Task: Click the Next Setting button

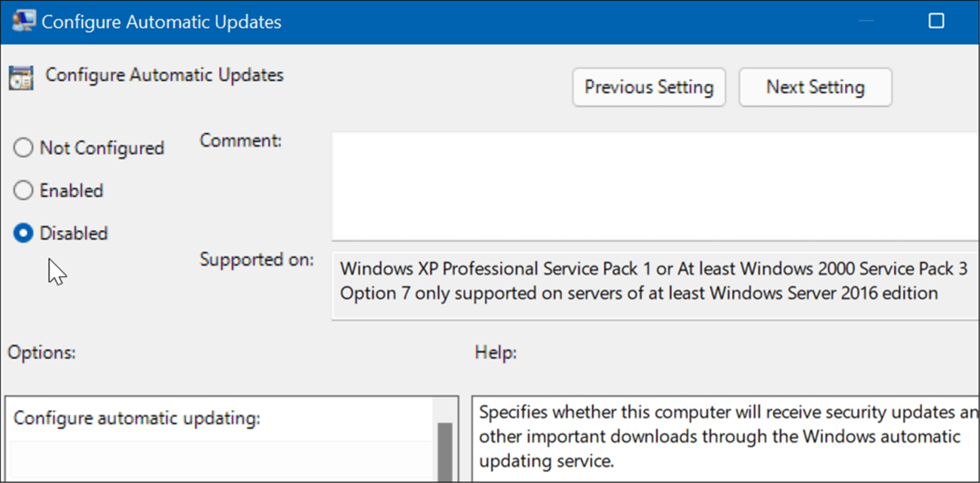Action: 815,87
